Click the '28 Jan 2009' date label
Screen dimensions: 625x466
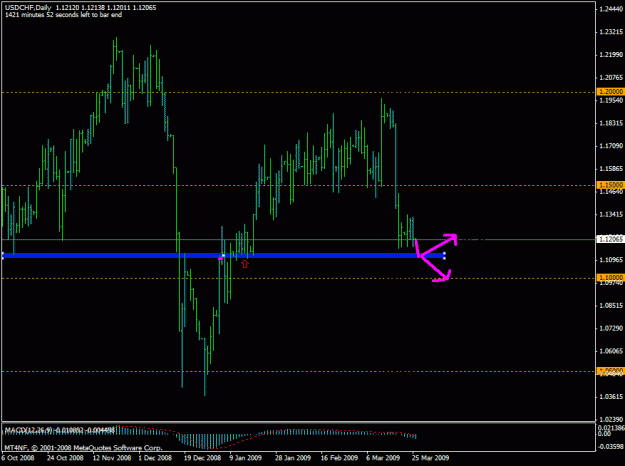point(293,458)
